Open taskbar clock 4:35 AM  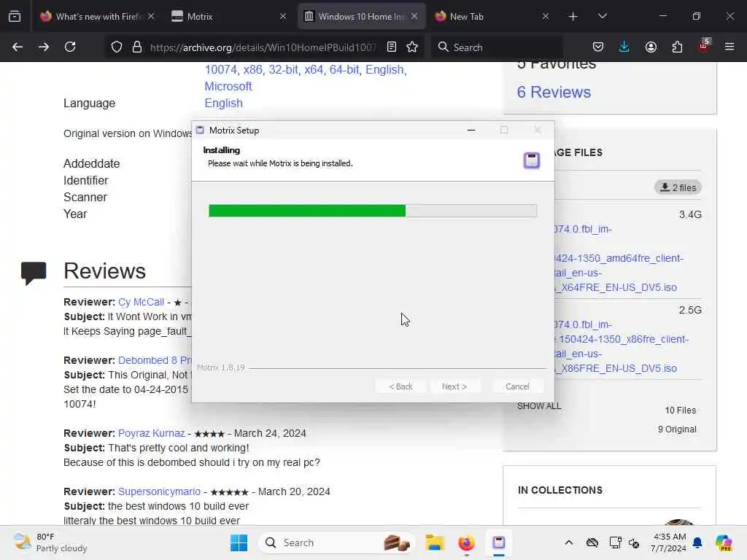coord(669,542)
